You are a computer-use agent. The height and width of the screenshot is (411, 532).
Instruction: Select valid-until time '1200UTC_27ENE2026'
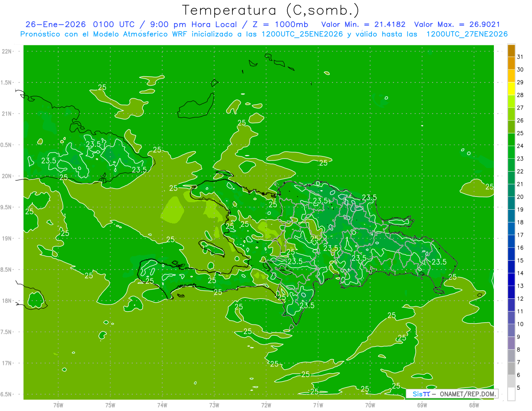coord(467,34)
